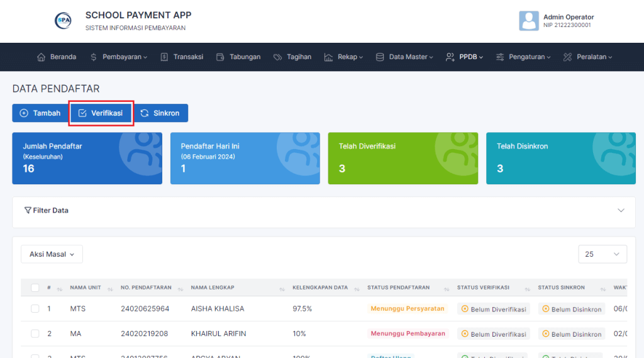Click the Tambah button
This screenshot has height=358, width=644.
pyautogui.click(x=40, y=113)
